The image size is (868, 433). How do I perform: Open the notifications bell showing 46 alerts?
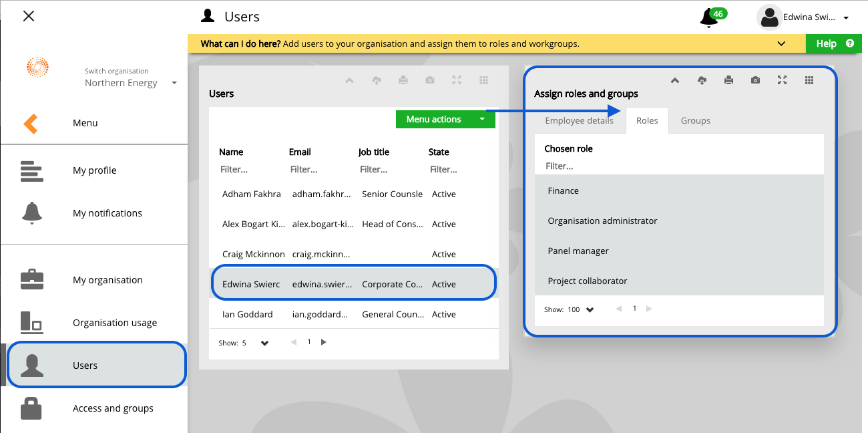point(708,16)
